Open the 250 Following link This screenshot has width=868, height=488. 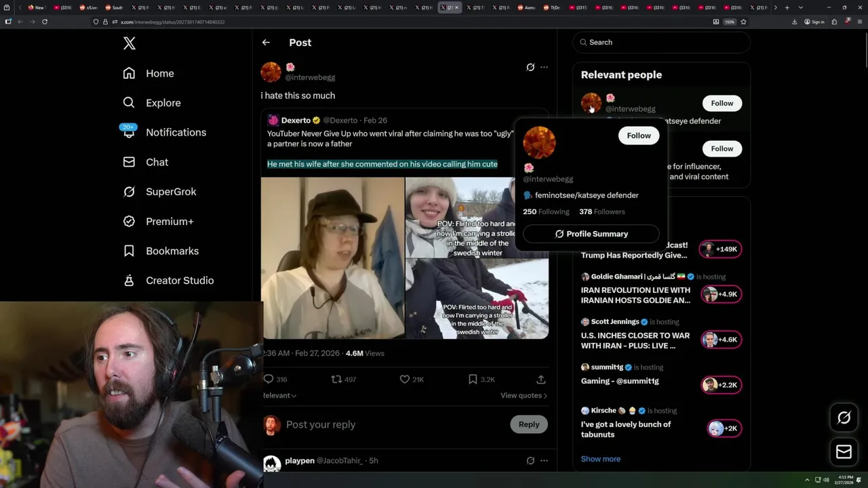(546, 211)
